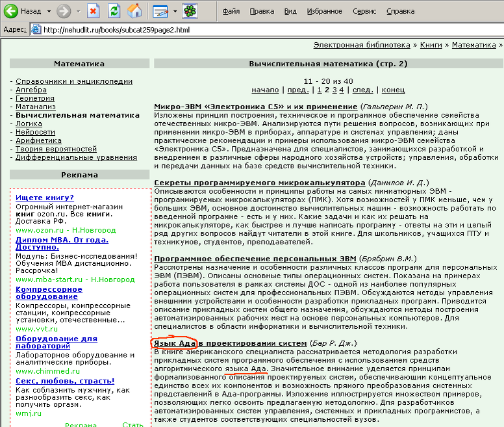Screen dimensions: 504x427
Task: Go to пред. pagination link
Action: pos(298,90)
